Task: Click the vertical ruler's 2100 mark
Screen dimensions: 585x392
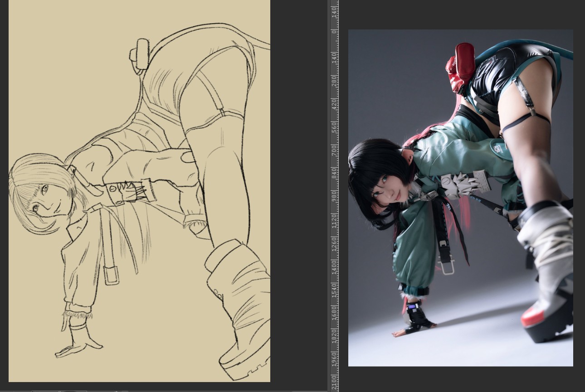Action: (x=334, y=382)
